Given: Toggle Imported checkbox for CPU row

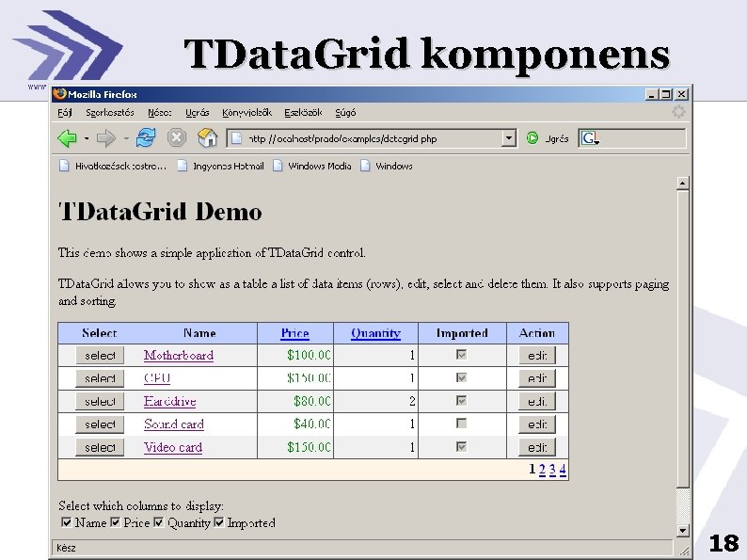Looking at the screenshot, I should (461, 377).
